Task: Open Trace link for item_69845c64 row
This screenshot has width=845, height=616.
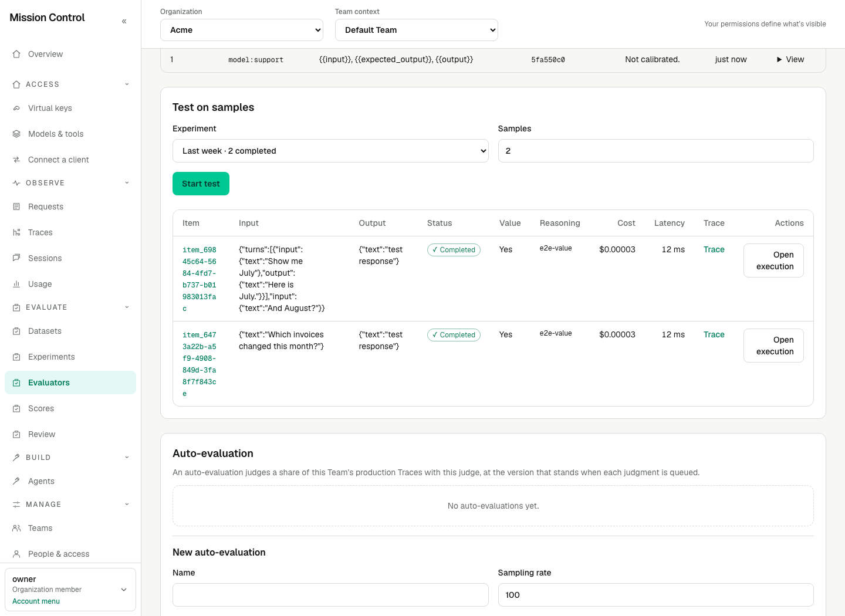Action: click(x=714, y=249)
